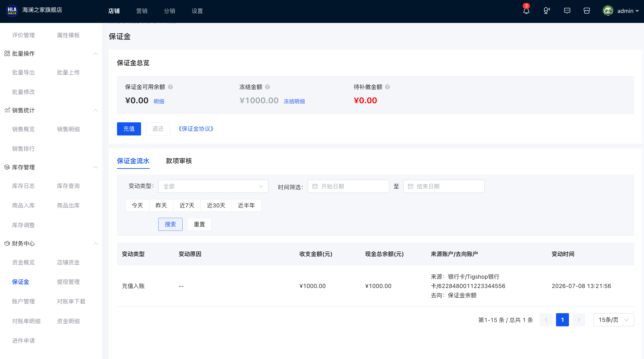Click the 结束日期 input field
Image resolution: width=644 pixels, height=359 pixels.
[444, 186]
